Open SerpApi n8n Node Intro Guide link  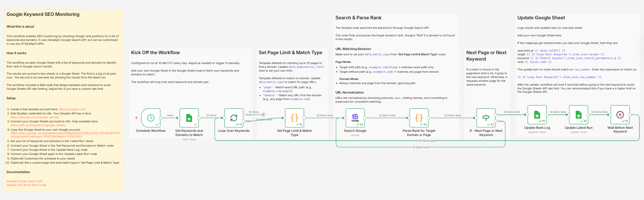[26, 185]
